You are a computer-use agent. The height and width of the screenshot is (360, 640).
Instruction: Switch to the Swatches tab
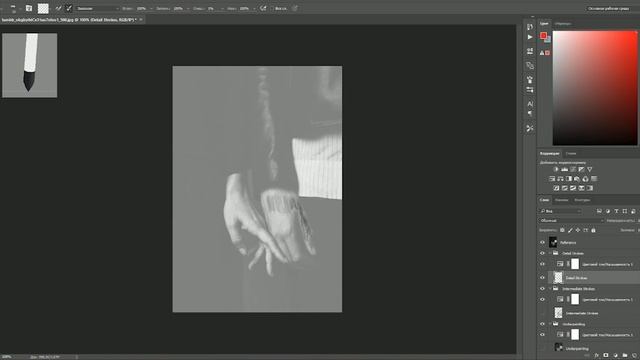[563, 24]
